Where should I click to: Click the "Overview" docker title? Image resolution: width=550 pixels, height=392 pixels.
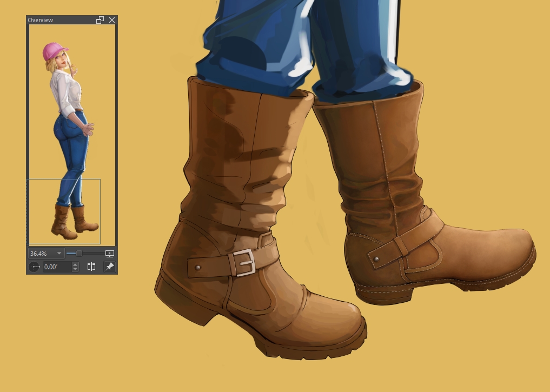click(41, 20)
